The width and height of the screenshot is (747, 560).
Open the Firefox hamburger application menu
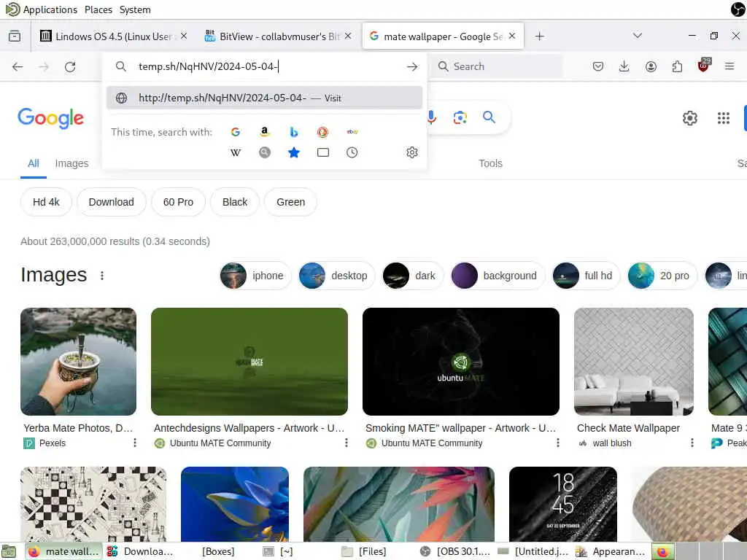pos(729,66)
